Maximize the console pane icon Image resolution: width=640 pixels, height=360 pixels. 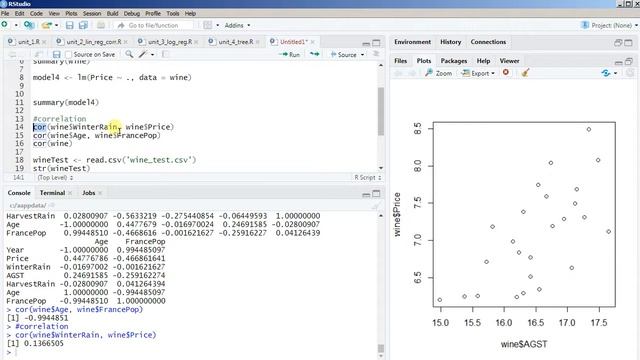(x=376, y=193)
